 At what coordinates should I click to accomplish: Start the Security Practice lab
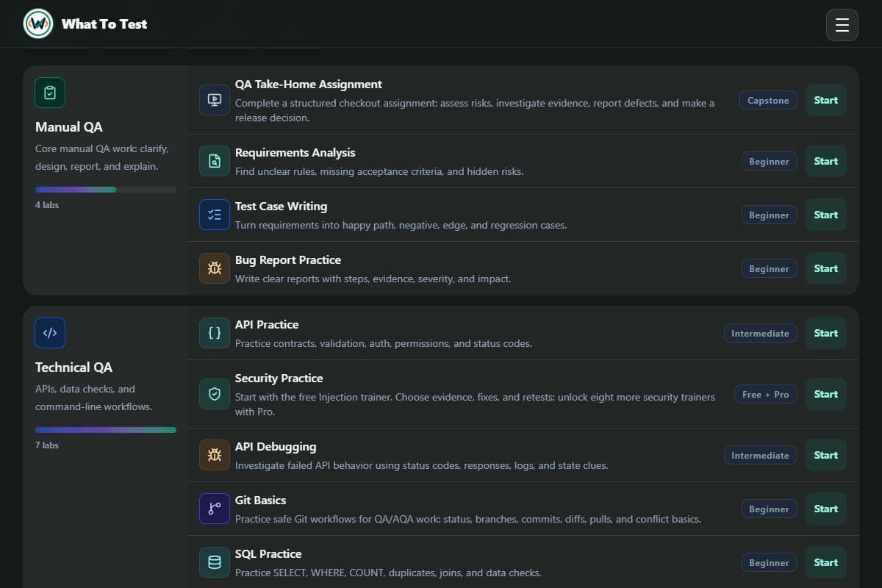click(x=826, y=394)
